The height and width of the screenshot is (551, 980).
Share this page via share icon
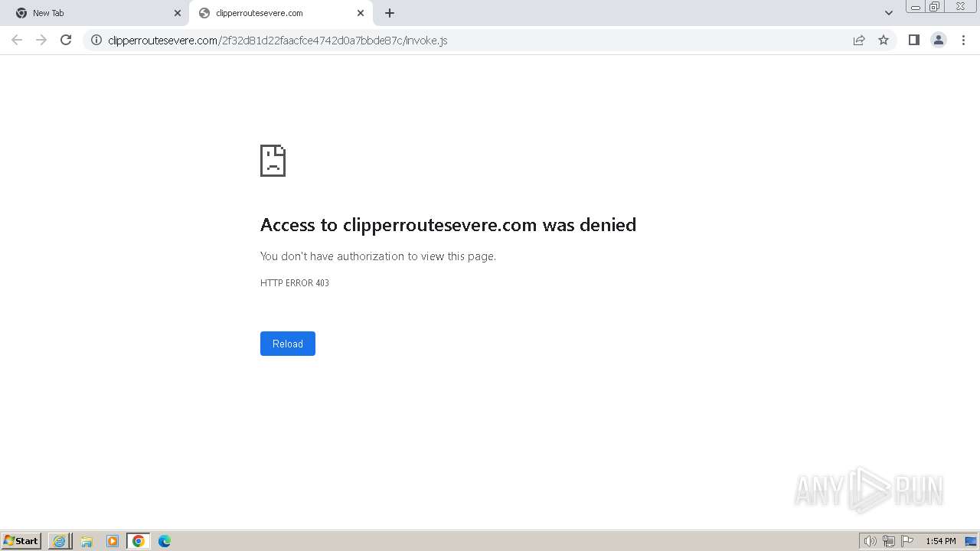(859, 40)
